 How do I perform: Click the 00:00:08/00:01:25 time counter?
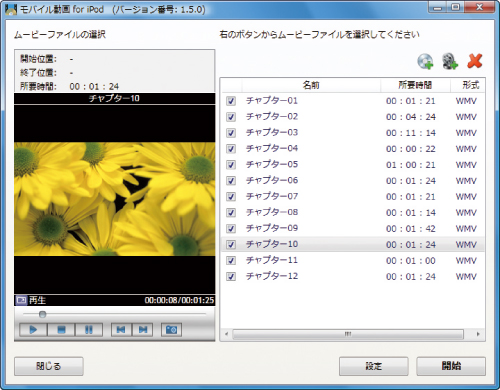pyautogui.click(x=179, y=300)
